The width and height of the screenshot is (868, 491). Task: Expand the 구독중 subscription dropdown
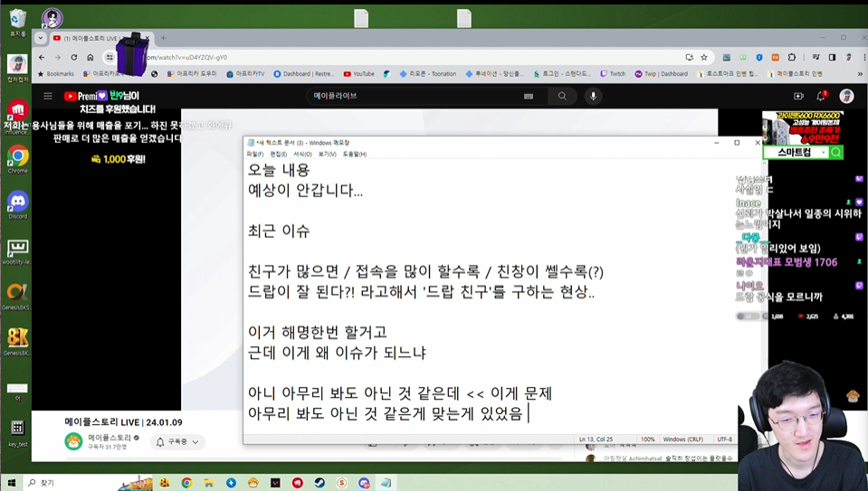177,442
